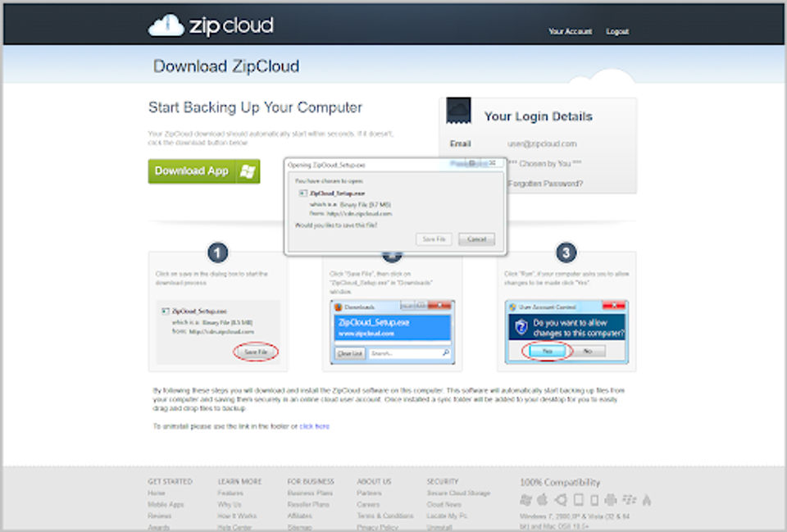Open the Forgotten Password? link
The image size is (787, 532).
545,184
